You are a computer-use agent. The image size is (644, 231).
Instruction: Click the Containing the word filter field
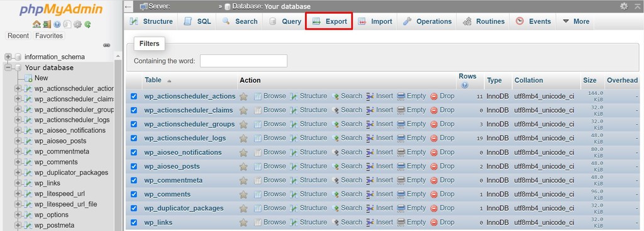243,61
